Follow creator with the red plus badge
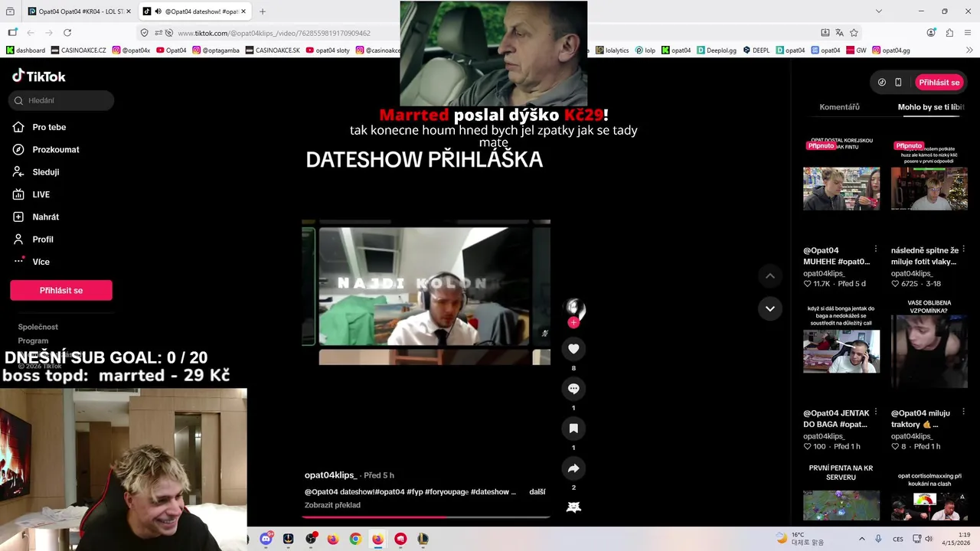This screenshot has height=551, width=980. [573, 322]
